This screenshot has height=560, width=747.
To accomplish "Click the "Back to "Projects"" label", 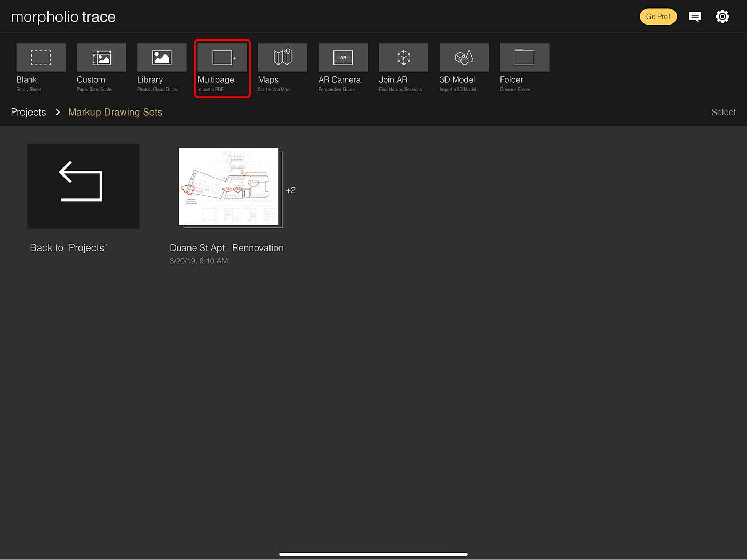I will coord(68,248).
